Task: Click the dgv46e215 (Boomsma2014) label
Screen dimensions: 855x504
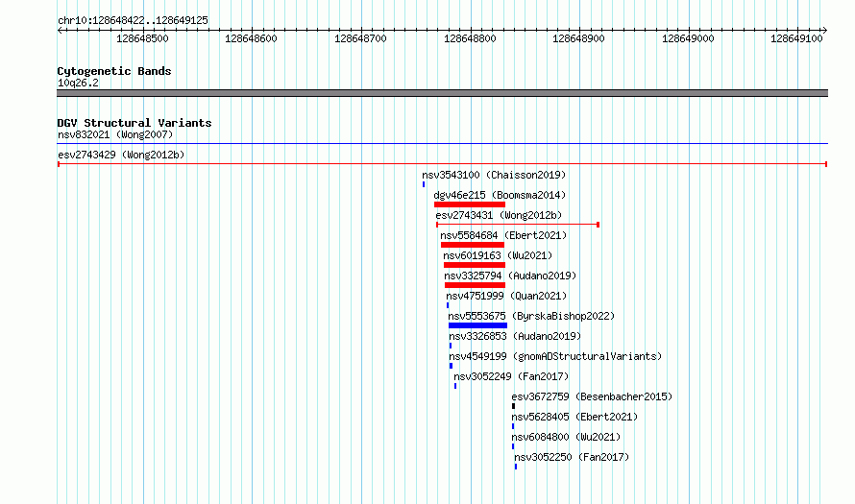Action: click(500, 195)
